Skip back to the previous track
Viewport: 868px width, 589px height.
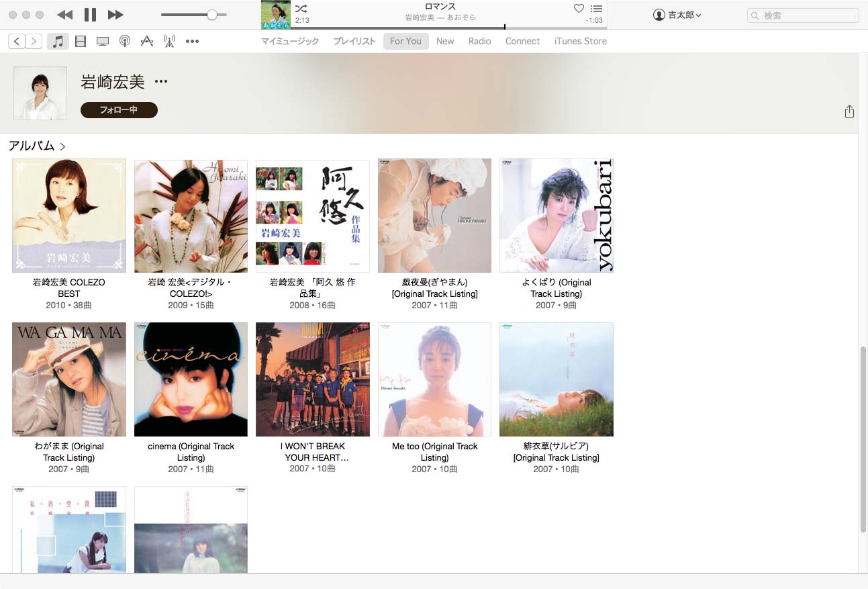(x=64, y=15)
